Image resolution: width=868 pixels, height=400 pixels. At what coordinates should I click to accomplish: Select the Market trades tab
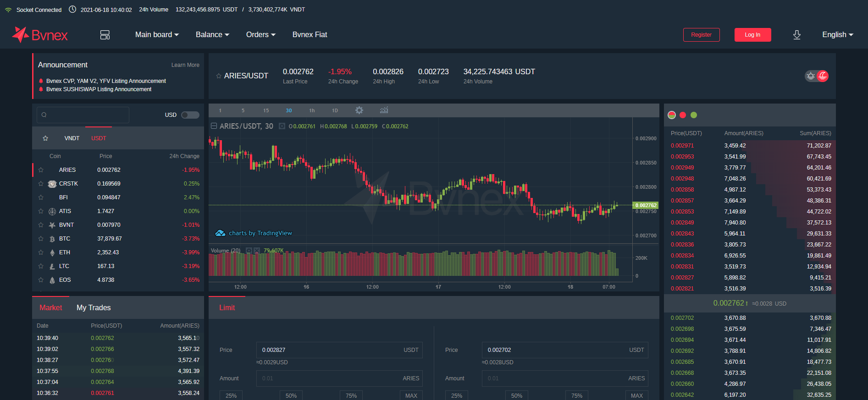coord(51,308)
